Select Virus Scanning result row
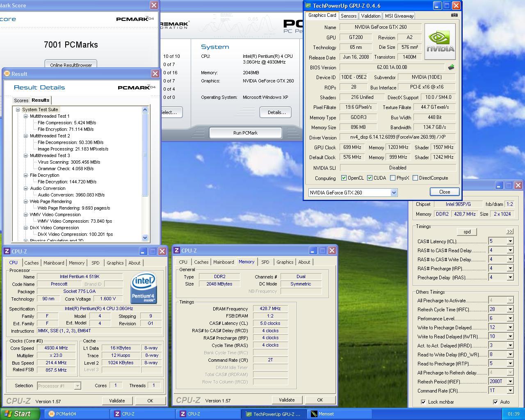 pyautogui.click(x=69, y=162)
